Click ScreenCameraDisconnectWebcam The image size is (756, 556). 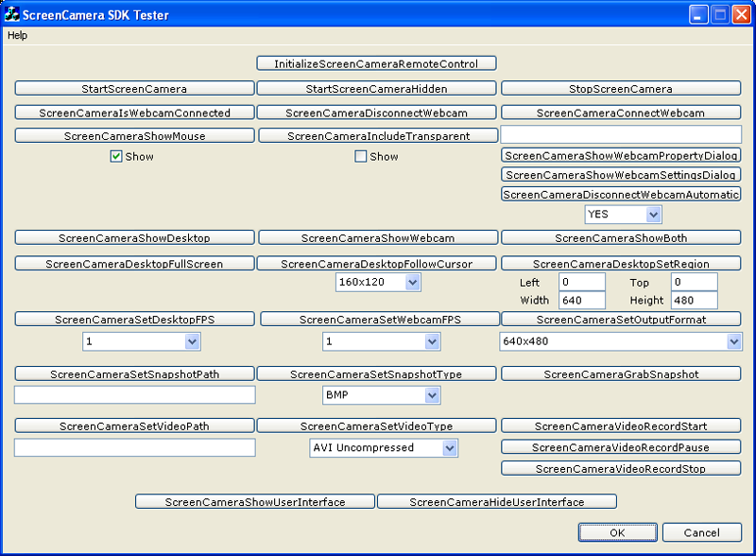click(x=376, y=112)
